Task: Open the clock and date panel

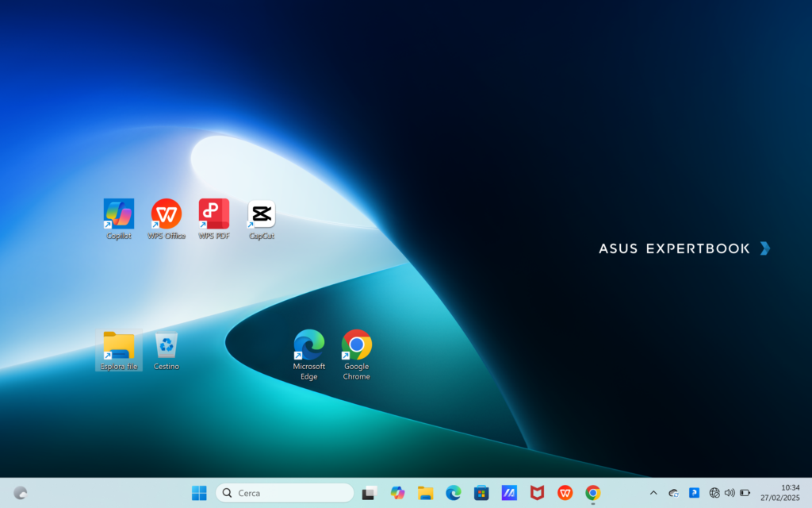Action: [779, 493]
